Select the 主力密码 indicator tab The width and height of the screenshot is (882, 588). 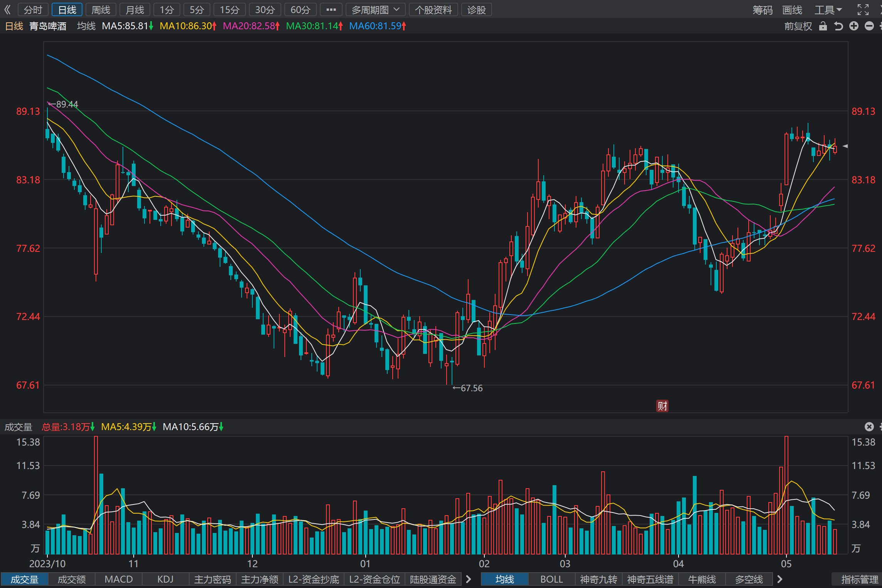[x=213, y=580]
